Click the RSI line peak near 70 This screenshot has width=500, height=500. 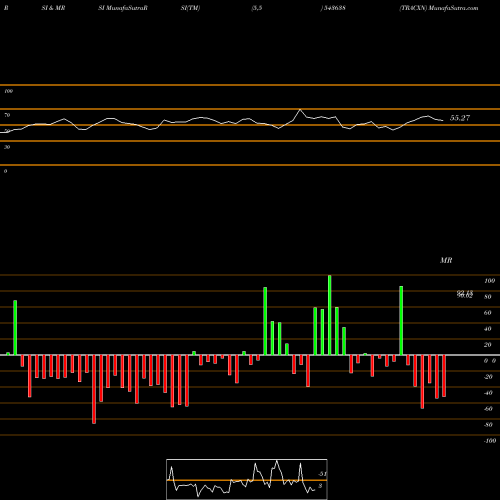(x=300, y=110)
